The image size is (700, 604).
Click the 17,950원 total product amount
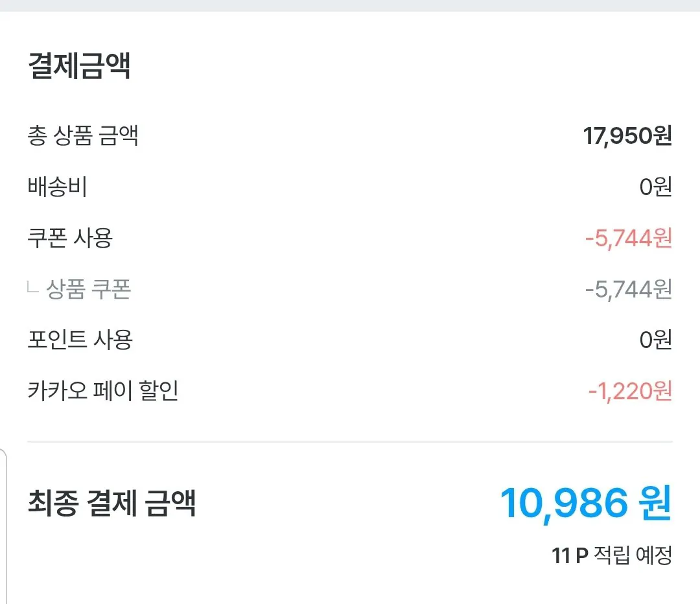tap(627, 136)
